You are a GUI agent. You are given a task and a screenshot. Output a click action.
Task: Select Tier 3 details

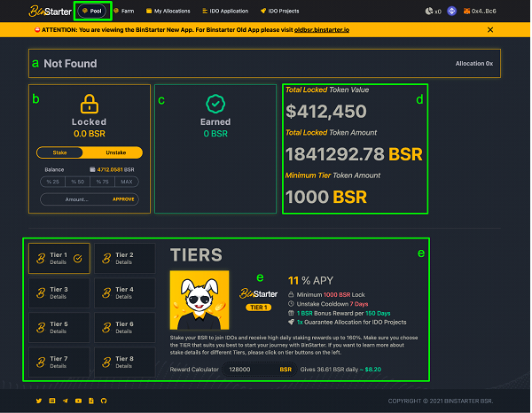coord(59,292)
